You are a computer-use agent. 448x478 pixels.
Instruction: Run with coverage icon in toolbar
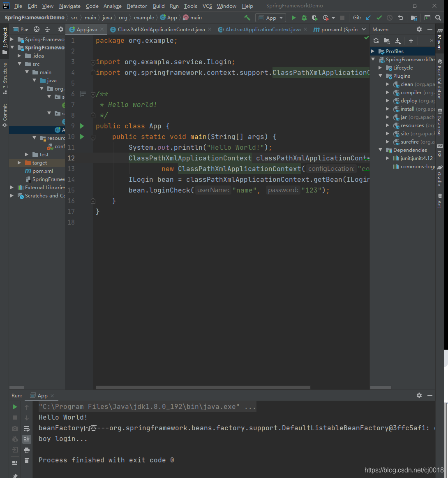314,18
